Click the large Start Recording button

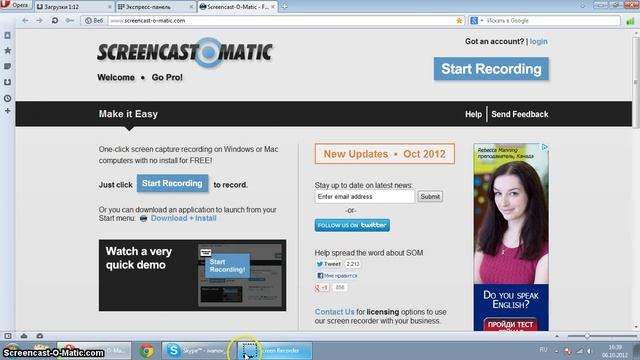tap(491, 69)
